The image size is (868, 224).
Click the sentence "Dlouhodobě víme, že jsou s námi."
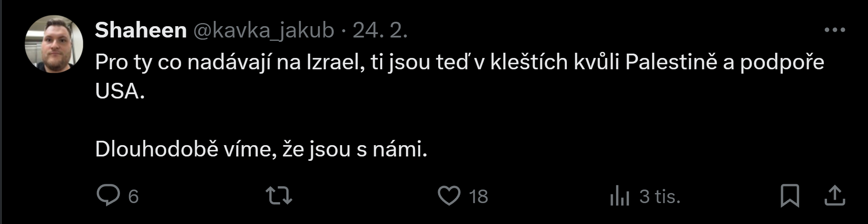261,149
